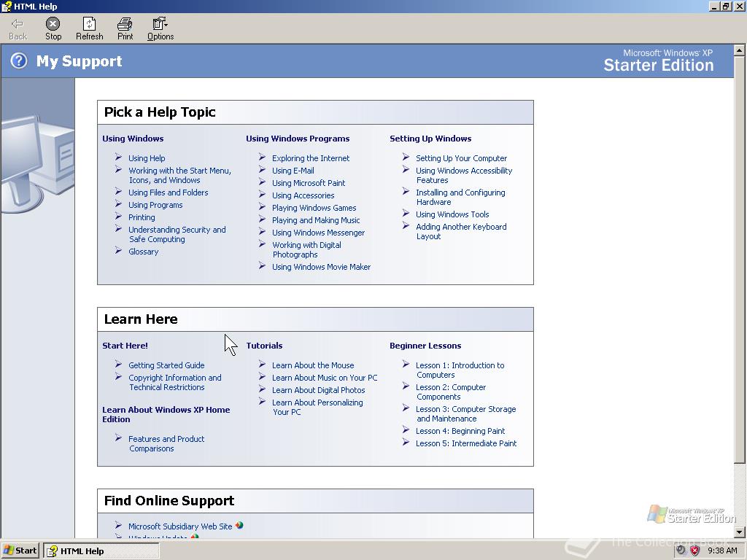Open Working with the Start Menu topic

tap(179, 175)
